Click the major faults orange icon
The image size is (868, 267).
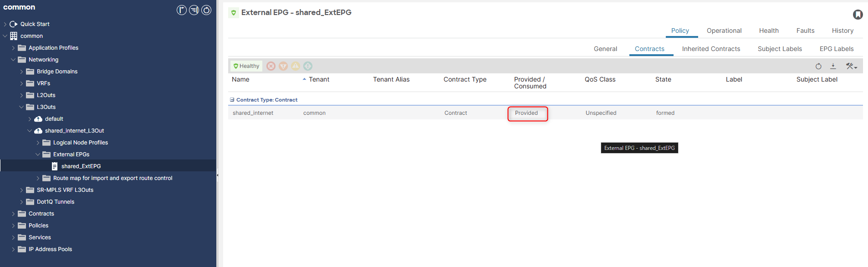283,66
